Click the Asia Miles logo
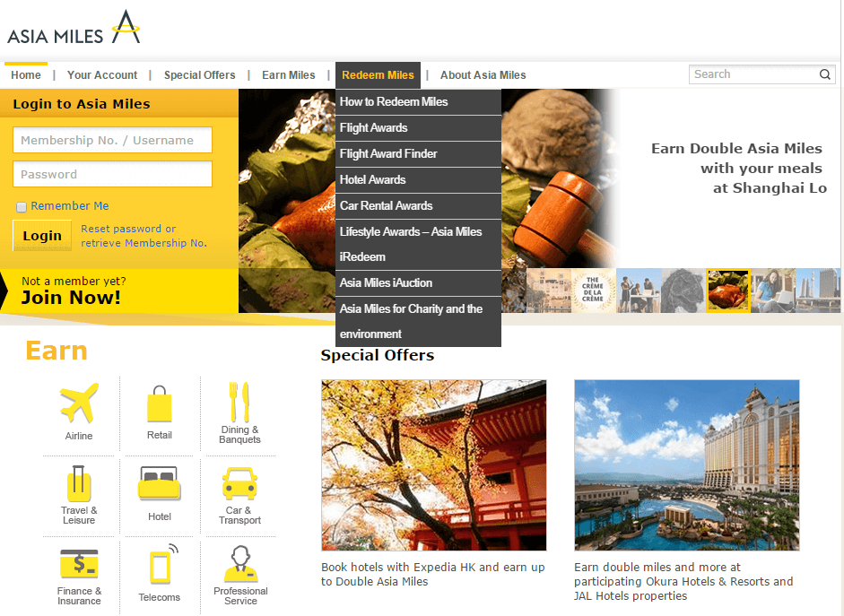This screenshot has height=616, width=844. [74, 28]
